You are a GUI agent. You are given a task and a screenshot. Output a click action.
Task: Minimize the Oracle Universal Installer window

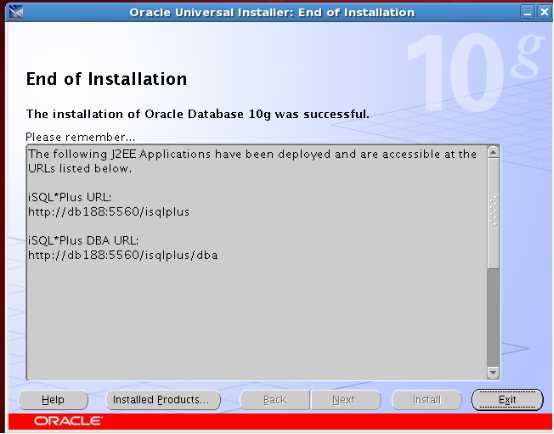(x=527, y=12)
